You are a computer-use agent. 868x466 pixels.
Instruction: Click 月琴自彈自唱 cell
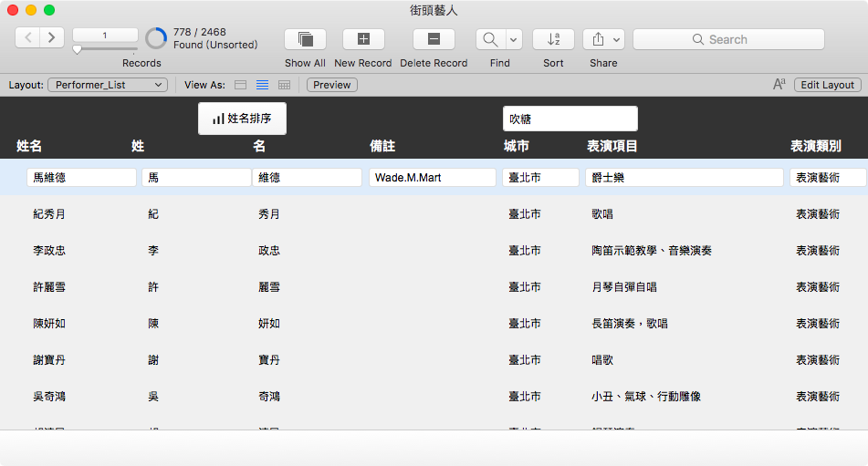pyautogui.click(x=624, y=287)
